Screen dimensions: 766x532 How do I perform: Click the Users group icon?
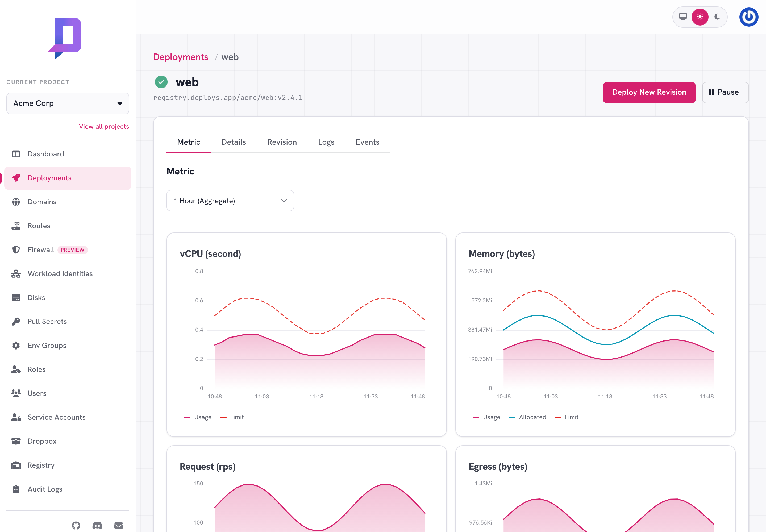[x=16, y=393]
